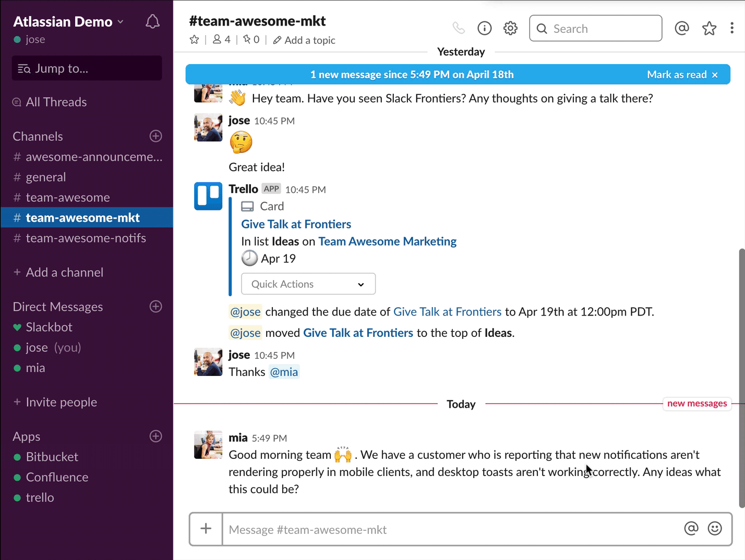Star the team-awesome-mkt channel

click(x=194, y=40)
